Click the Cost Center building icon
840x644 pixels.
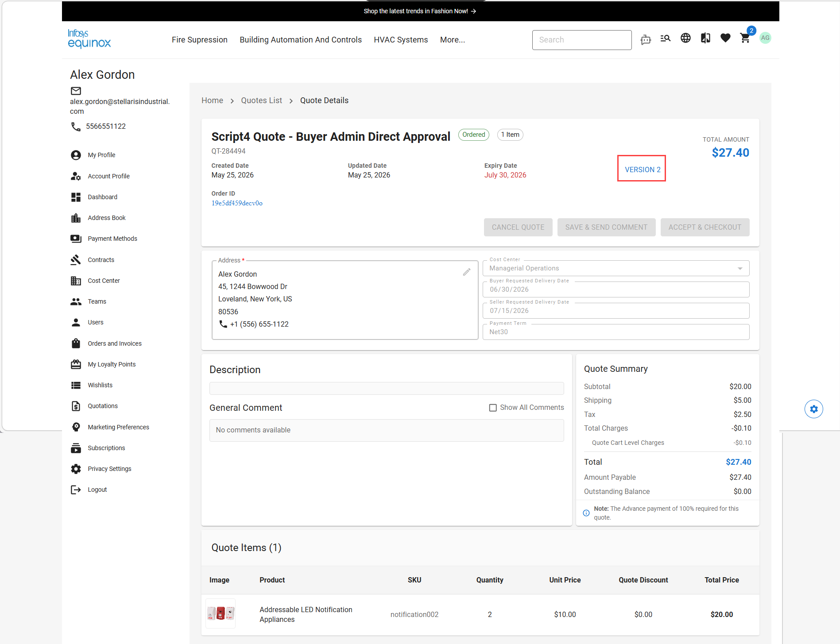click(x=76, y=281)
